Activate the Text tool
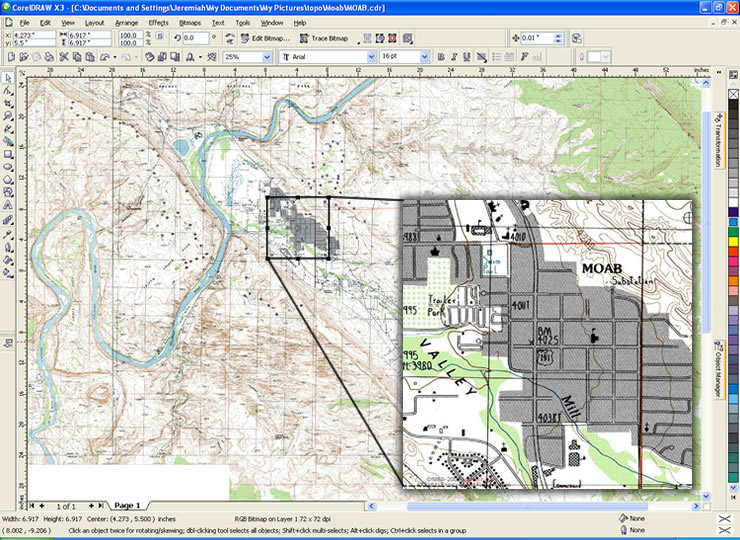740x540 pixels. point(8,206)
